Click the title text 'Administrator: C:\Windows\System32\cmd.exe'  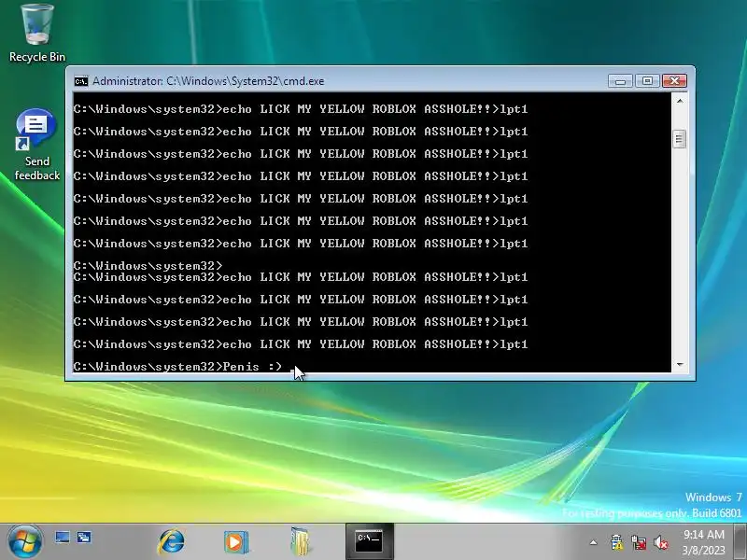click(x=208, y=81)
